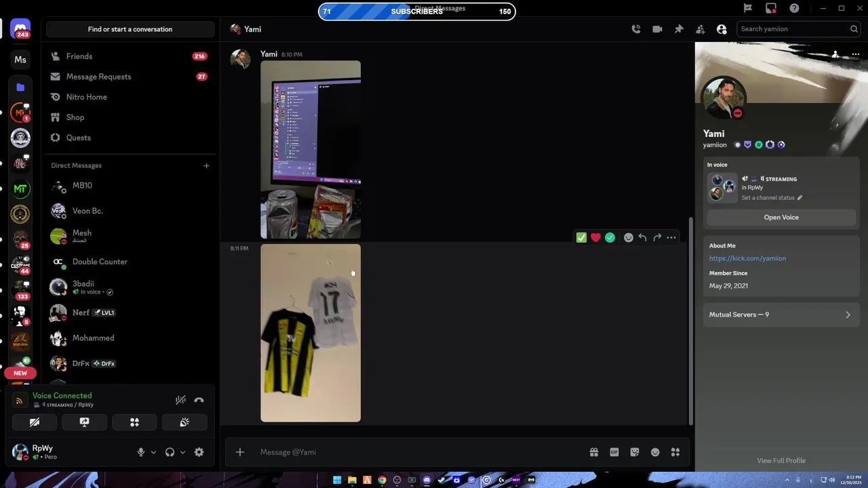The width and height of the screenshot is (868, 488).
Task: Open the jerseys photo attachment
Action: point(311,333)
